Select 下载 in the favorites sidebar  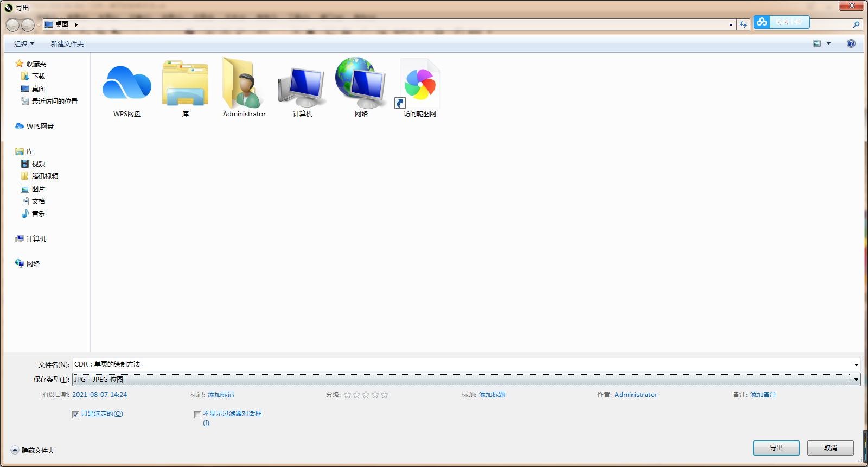(x=38, y=76)
